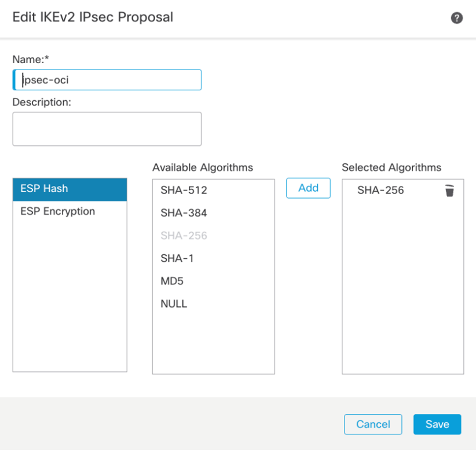Click the Selected Algorithms heading

[x=391, y=167]
